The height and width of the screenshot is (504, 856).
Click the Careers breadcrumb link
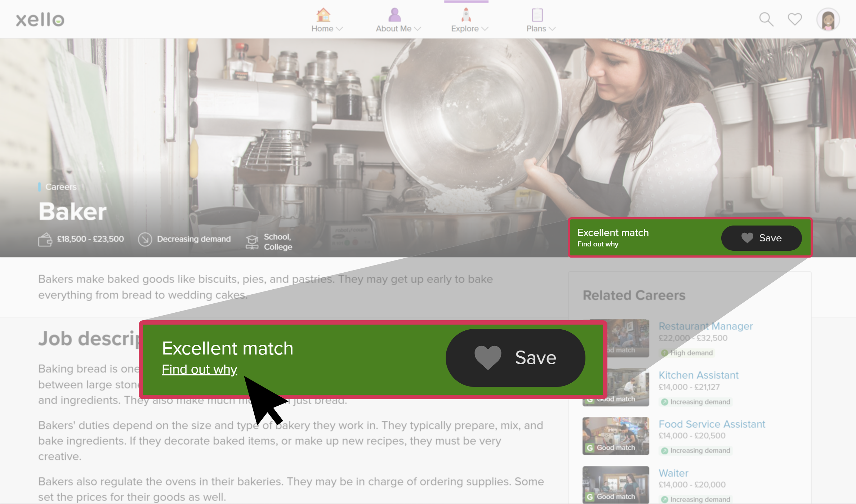[60, 187]
